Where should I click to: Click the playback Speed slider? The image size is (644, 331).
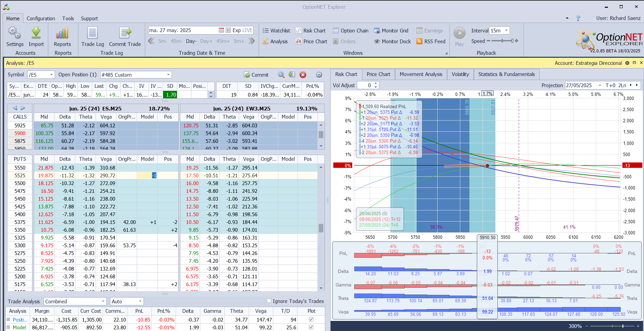(502, 41)
